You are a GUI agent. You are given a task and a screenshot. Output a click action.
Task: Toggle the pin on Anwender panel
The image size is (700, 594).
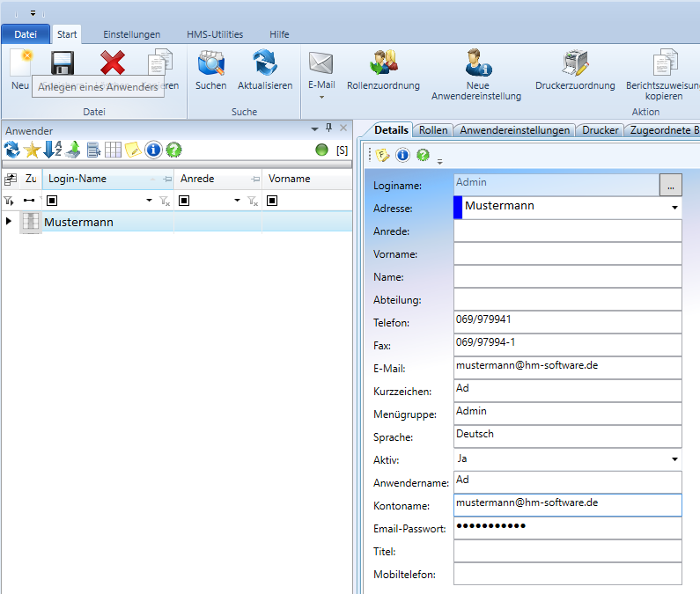[328, 128]
